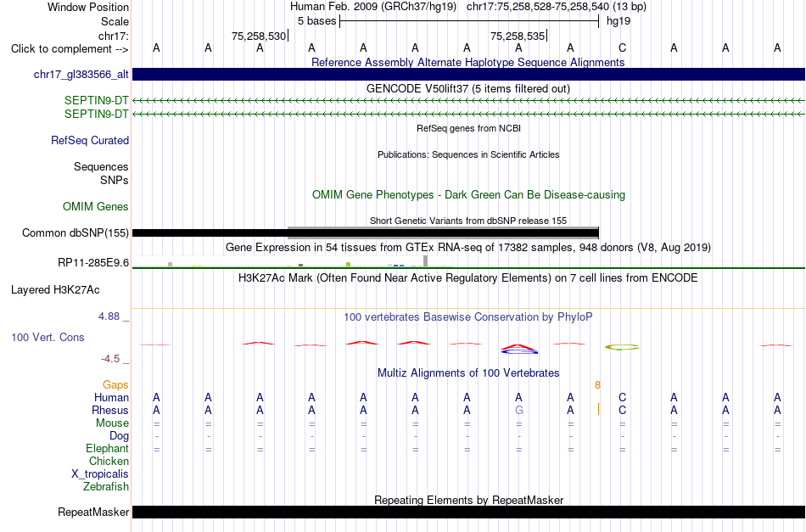Click the black RepeatMasker repeat element bar
This screenshot has height=532, width=806.
tap(468, 512)
